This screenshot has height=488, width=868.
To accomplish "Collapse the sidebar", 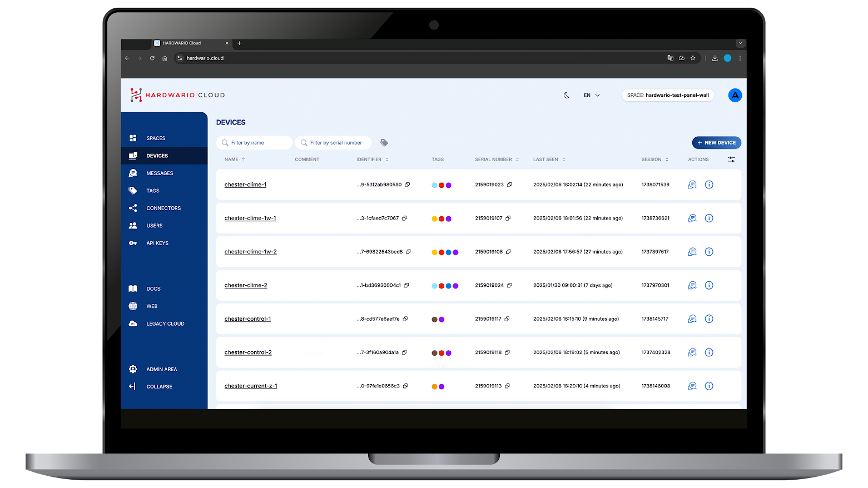I will tap(164, 386).
